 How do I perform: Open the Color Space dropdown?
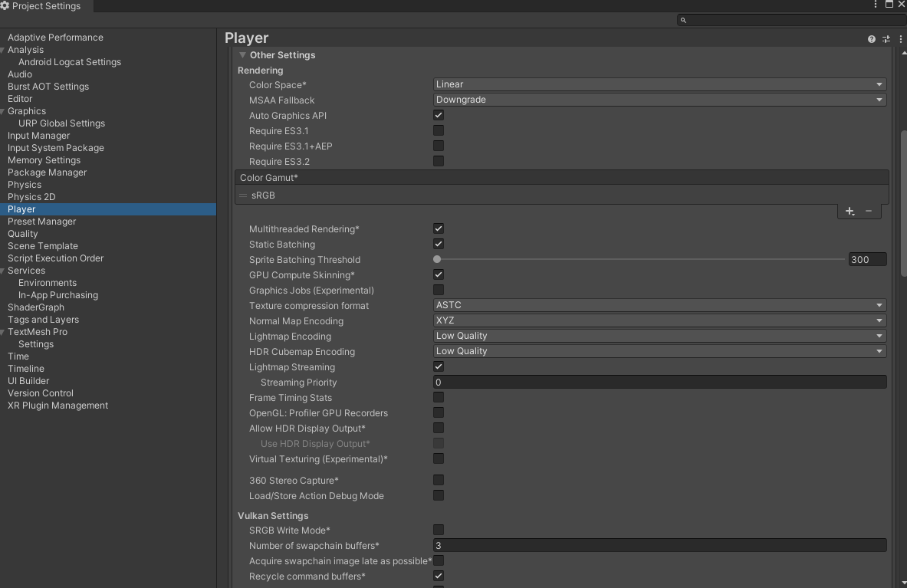pyautogui.click(x=659, y=84)
